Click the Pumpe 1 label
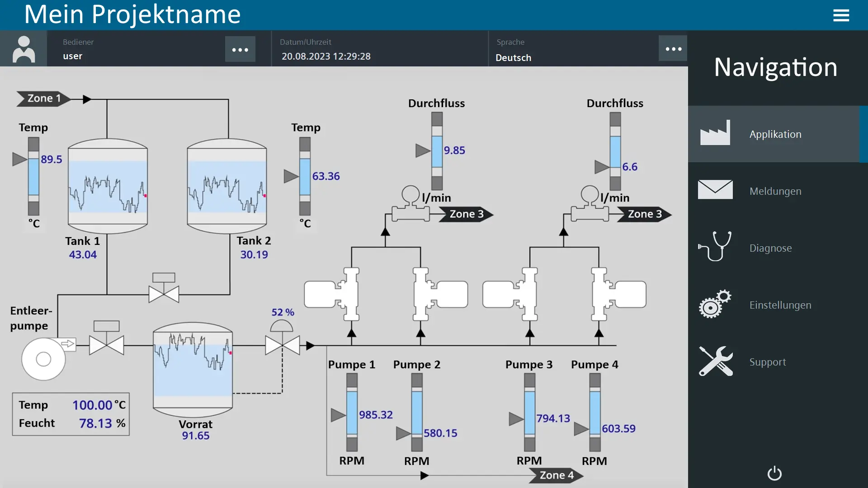Screen dimensions: 868x488 (352, 365)
